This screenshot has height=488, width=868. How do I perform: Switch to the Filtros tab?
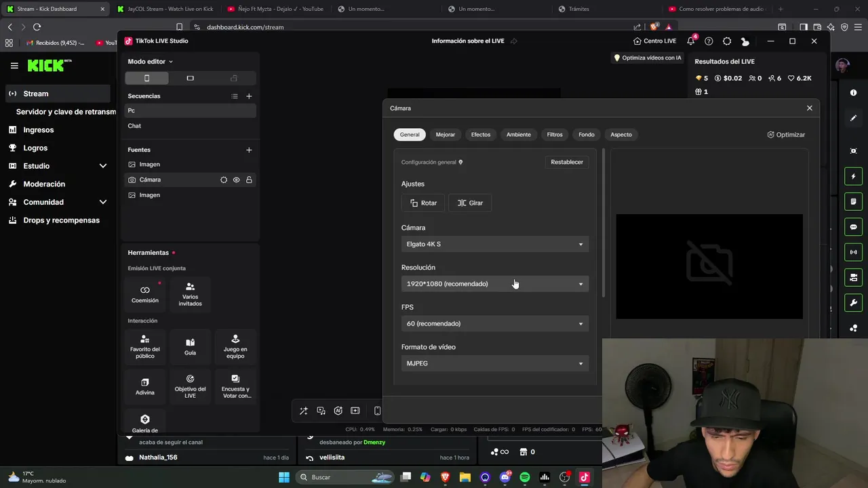tap(555, 134)
